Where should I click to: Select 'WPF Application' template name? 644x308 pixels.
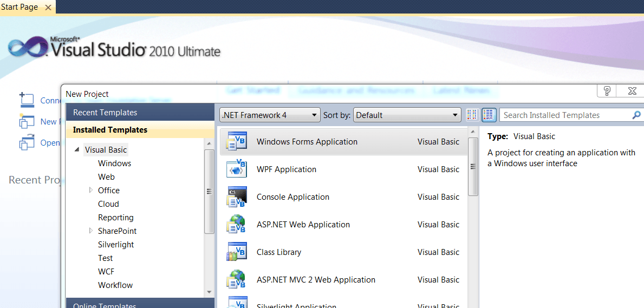[287, 169]
